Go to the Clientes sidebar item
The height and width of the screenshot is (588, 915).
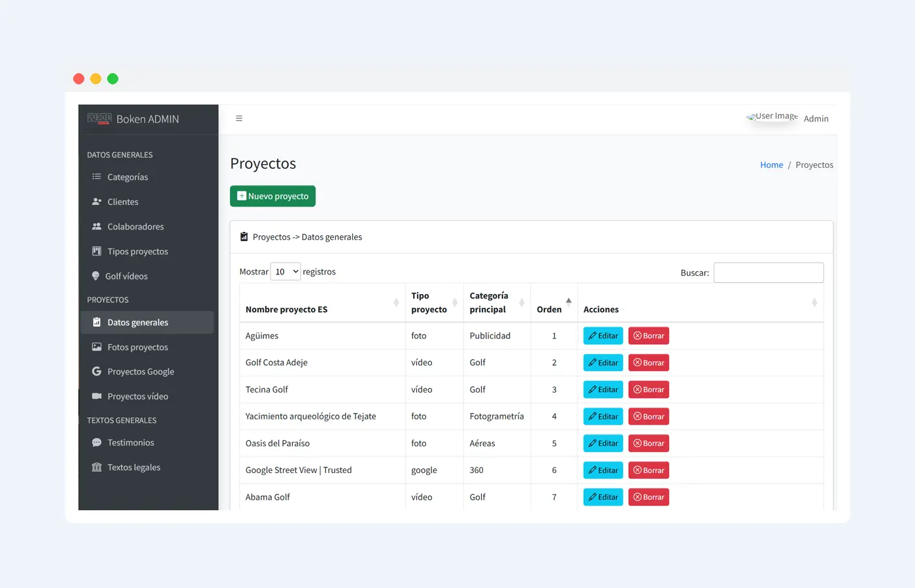click(x=123, y=202)
